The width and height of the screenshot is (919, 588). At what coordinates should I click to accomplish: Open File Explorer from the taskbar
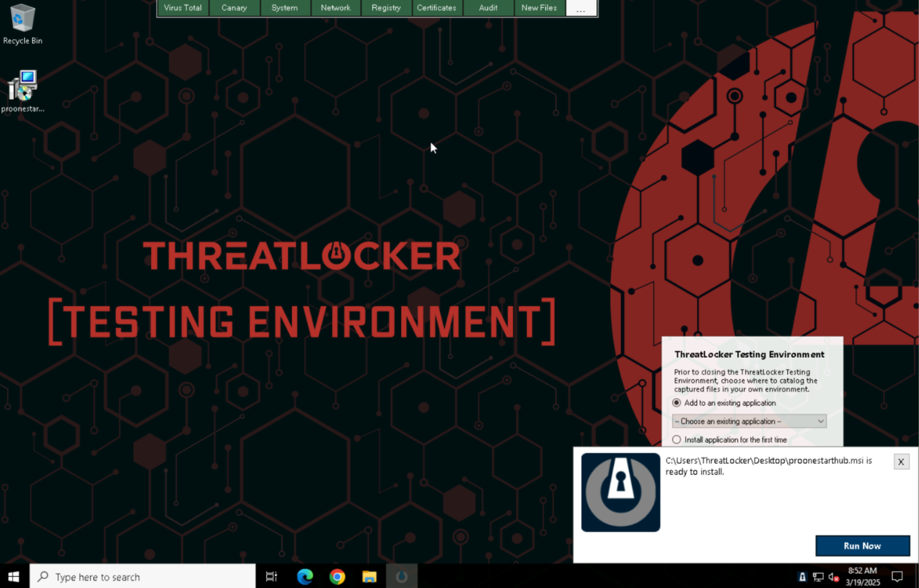(369, 576)
